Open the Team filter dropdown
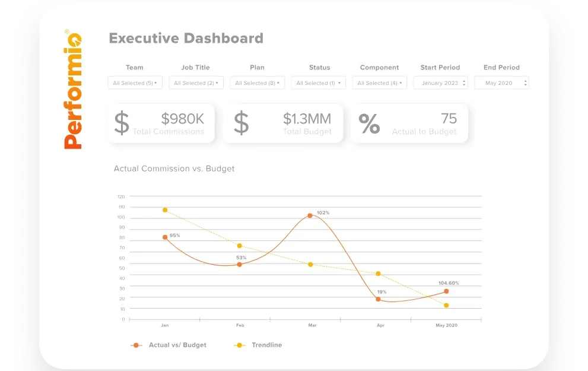Image resolution: width=588 pixels, height=371 pixels. [135, 83]
